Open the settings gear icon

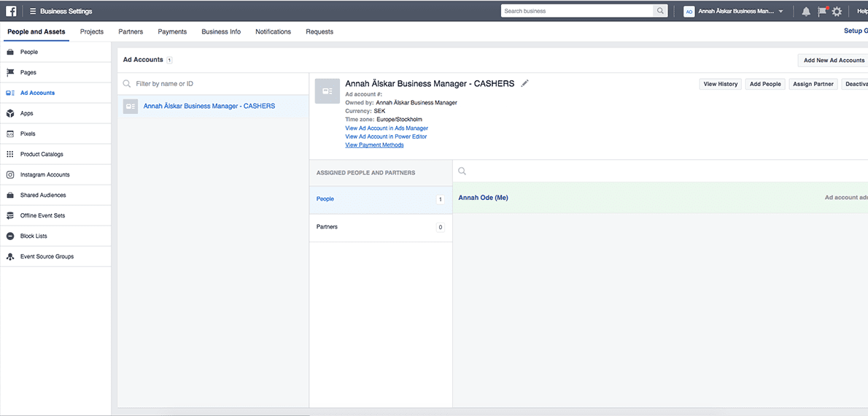point(837,12)
